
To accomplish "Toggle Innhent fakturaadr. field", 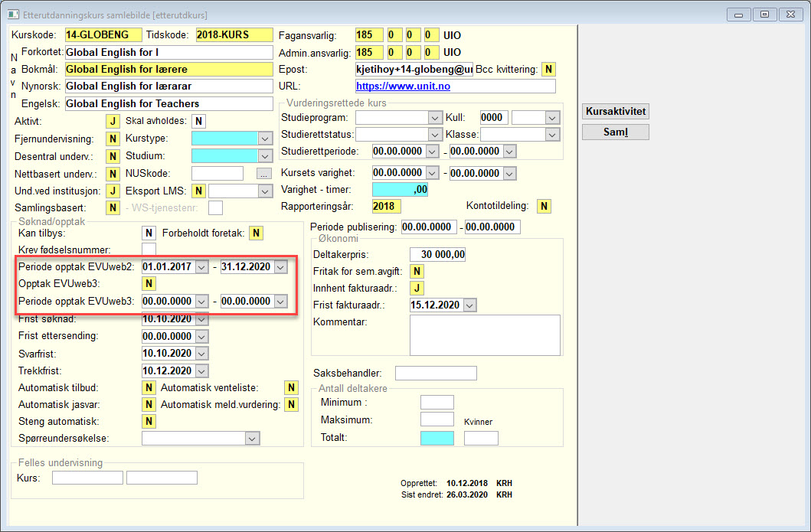I will (417, 288).
